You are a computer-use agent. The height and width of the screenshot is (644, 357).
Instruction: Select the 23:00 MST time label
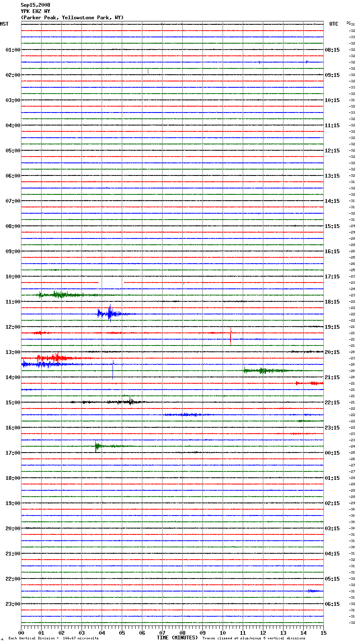(x=13, y=604)
